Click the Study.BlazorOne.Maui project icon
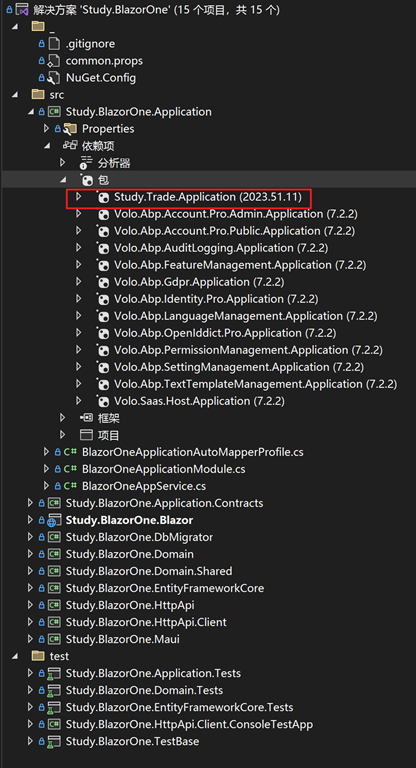Screen dimensions: 416x768 54,639
